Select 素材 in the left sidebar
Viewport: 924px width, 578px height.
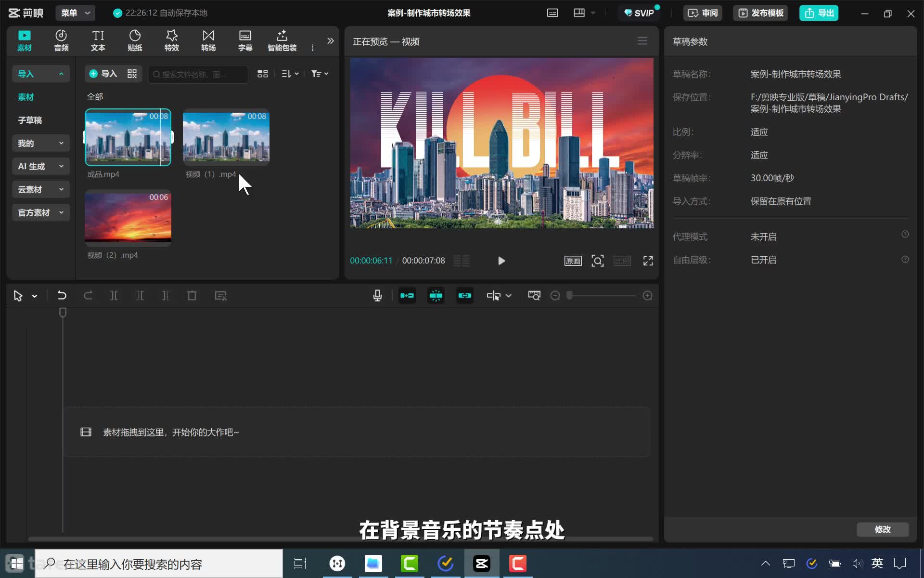click(x=26, y=97)
